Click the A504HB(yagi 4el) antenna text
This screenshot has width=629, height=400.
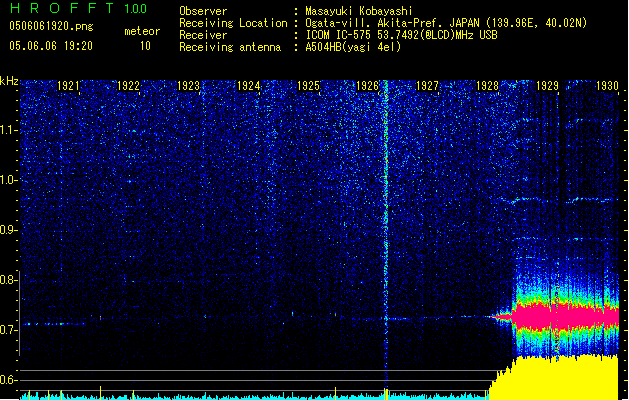(x=353, y=47)
